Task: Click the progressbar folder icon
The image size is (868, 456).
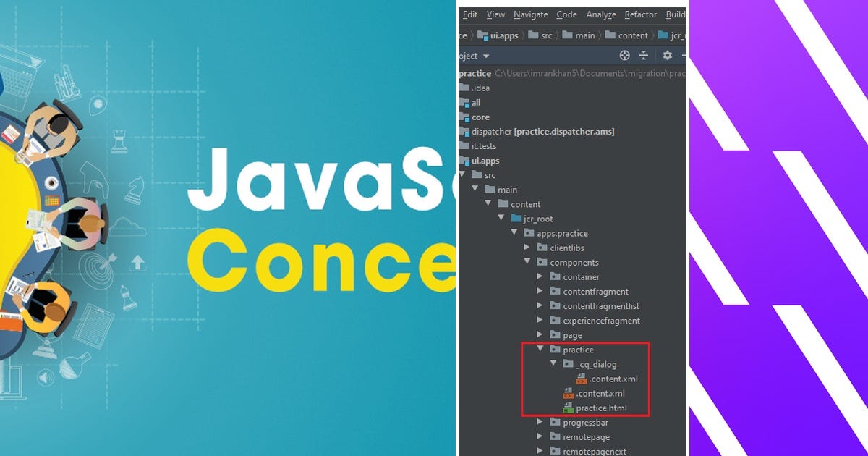Action: [555, 422]
